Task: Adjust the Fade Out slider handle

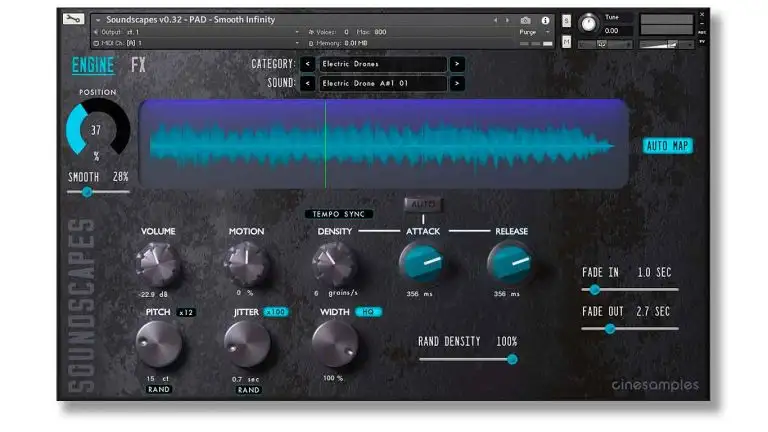Action: click(x=610, y=329)
